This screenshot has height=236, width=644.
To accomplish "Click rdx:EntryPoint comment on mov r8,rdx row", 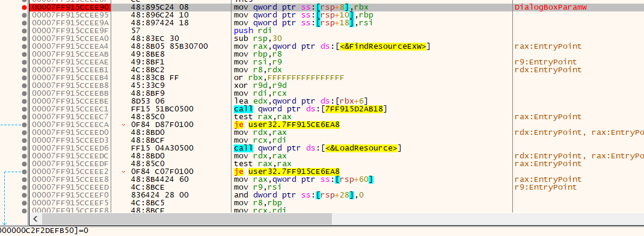I will pyautogui.click(x=548, y=70).
